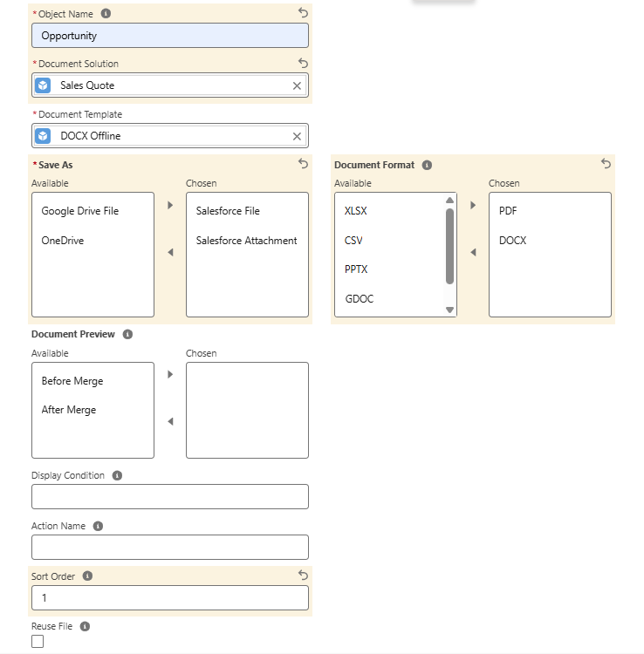The image size is (644, 654).
Task: Click into the Action Name input field
Action: click(170, 548)
